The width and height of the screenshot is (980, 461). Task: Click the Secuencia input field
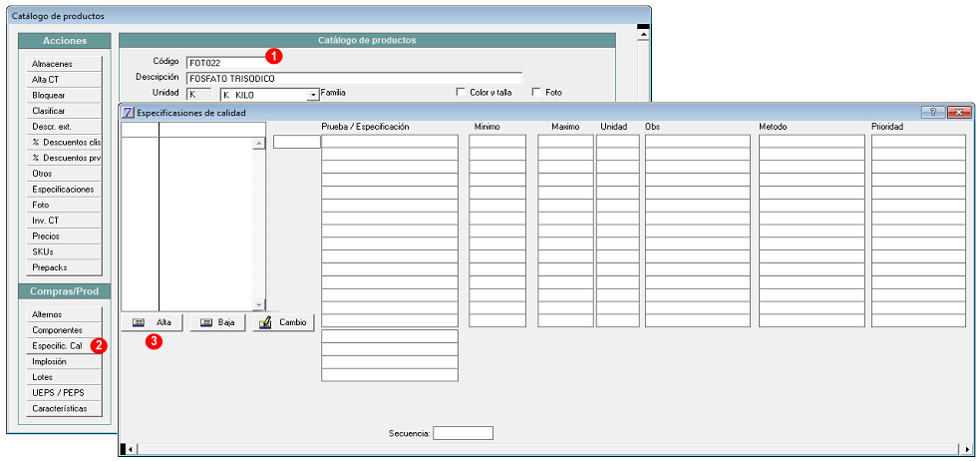(x=464, y=433)
